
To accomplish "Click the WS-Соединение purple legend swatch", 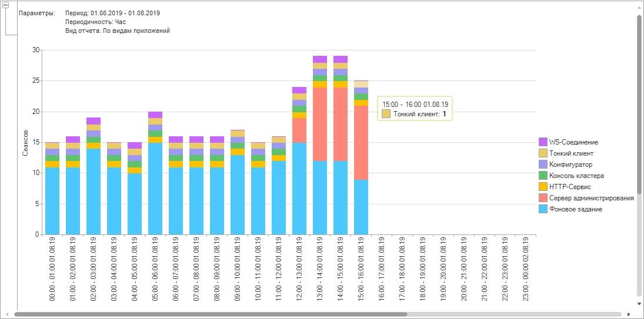I will (543, 142).
